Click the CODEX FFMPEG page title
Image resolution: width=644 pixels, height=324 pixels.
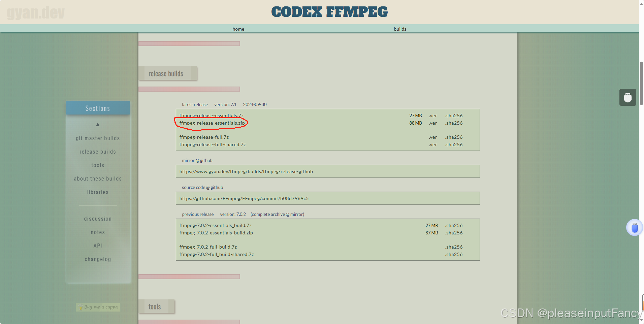pos(329,12)
